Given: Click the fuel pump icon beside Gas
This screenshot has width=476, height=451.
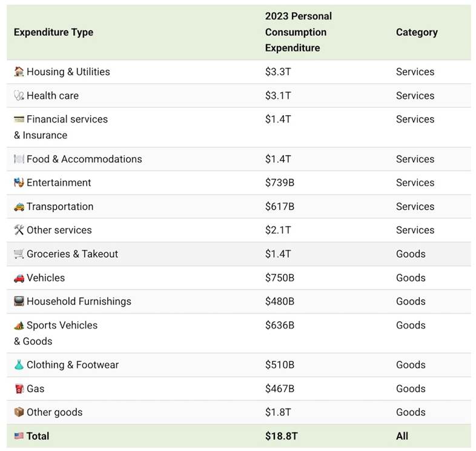Looking at the screenshot, I should click(19, 389).
